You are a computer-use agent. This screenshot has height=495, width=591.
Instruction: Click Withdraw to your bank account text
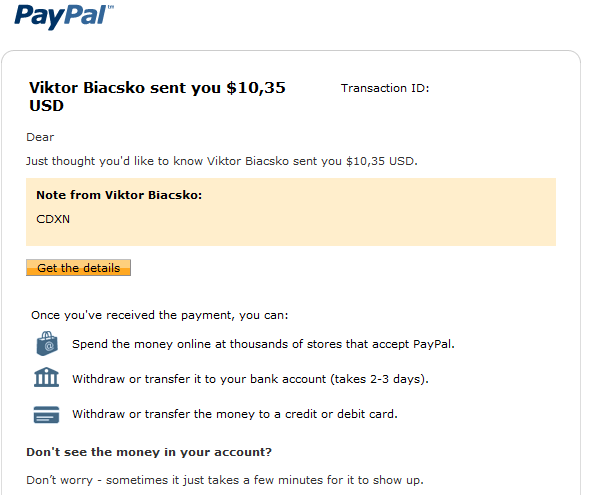coord(251,379)
